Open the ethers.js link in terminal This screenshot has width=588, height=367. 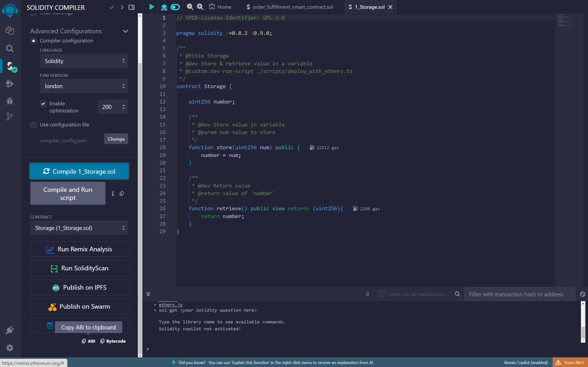pos(170,305)
